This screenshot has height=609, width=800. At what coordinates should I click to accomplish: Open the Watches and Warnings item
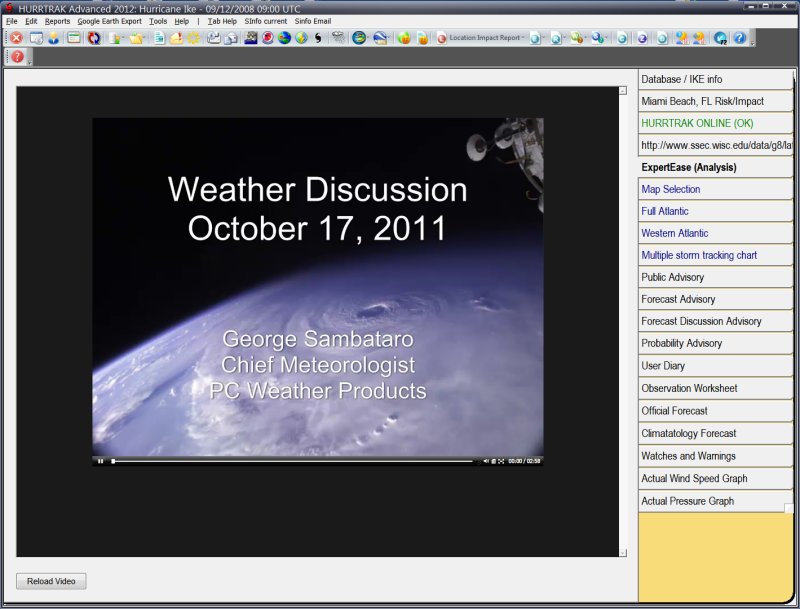[715, 456]
